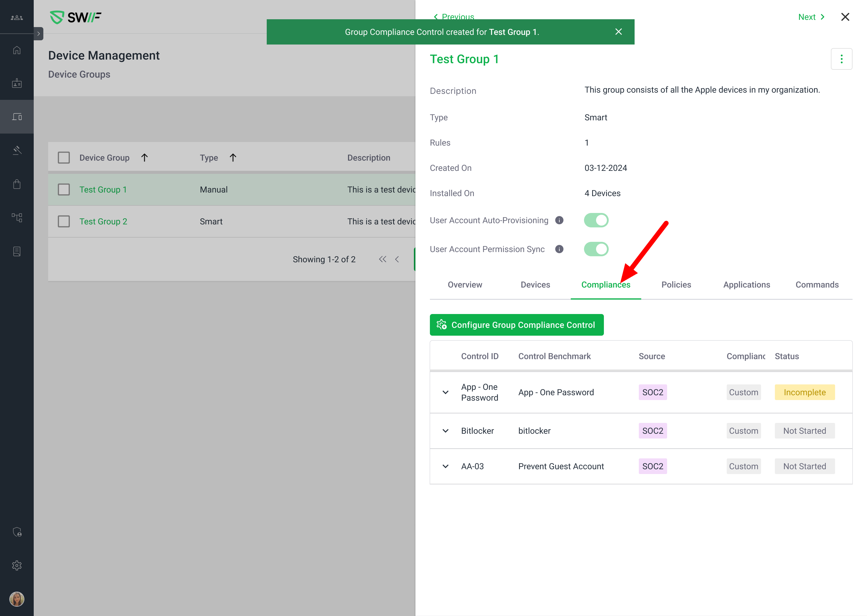867x616 pixels.
Task: Dismiss the green notification banner
Action: pyautogui.click(x=618, y=32)
